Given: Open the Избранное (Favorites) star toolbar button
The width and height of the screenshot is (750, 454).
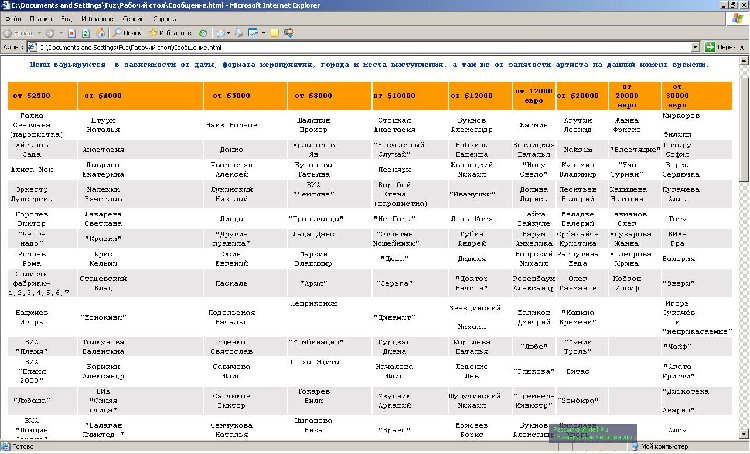Looking at the screenshot, I should (170, 33).
